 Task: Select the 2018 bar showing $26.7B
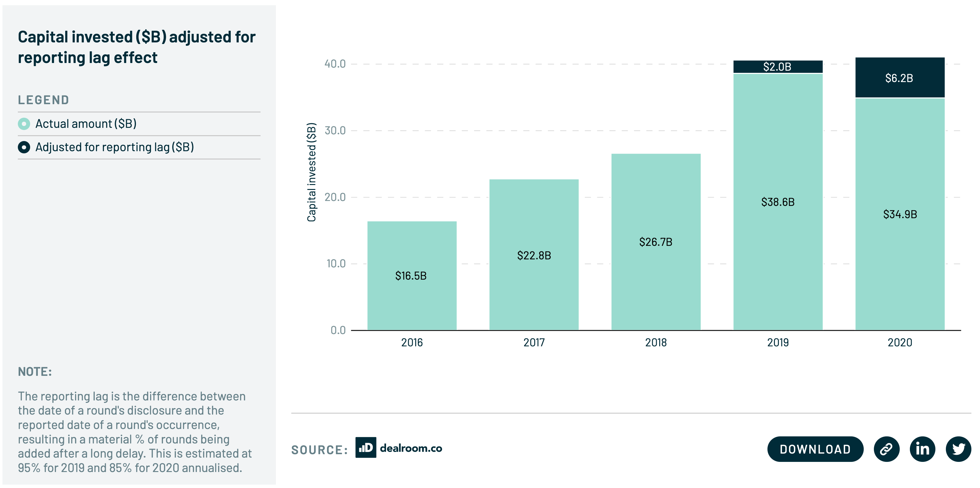[x=655, y=242]
